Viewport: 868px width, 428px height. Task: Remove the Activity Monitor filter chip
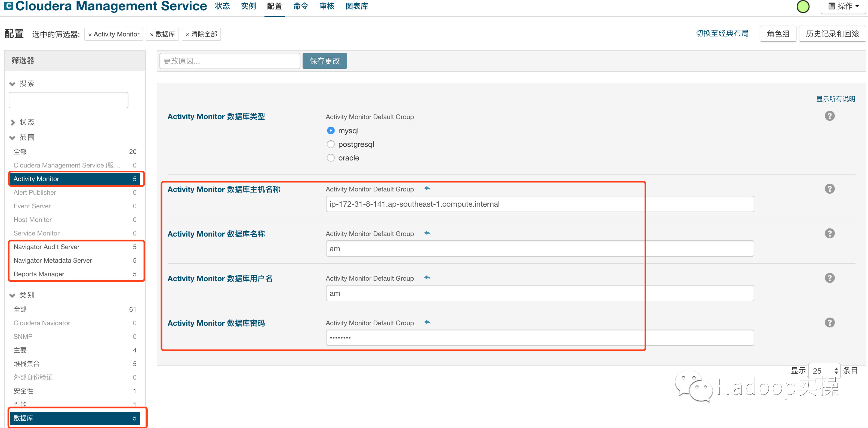pos(114,34)
